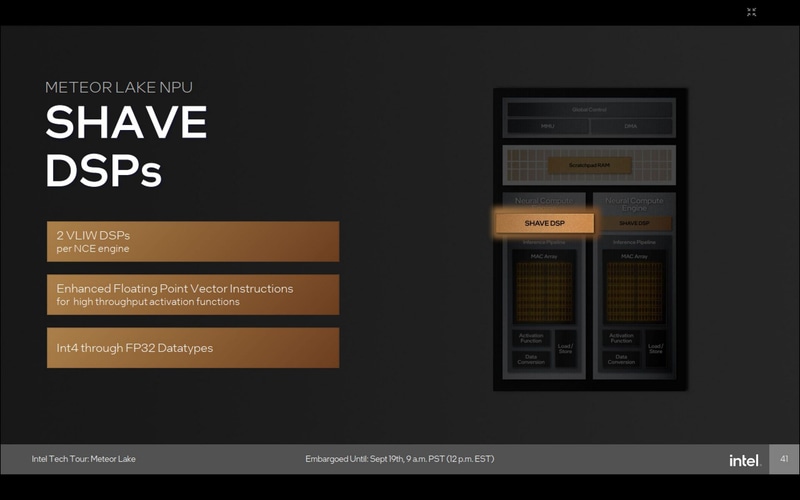Click the '2 VLIW DSPs per NCE engine' box
800x500 pixels.
tap(193, 241)
